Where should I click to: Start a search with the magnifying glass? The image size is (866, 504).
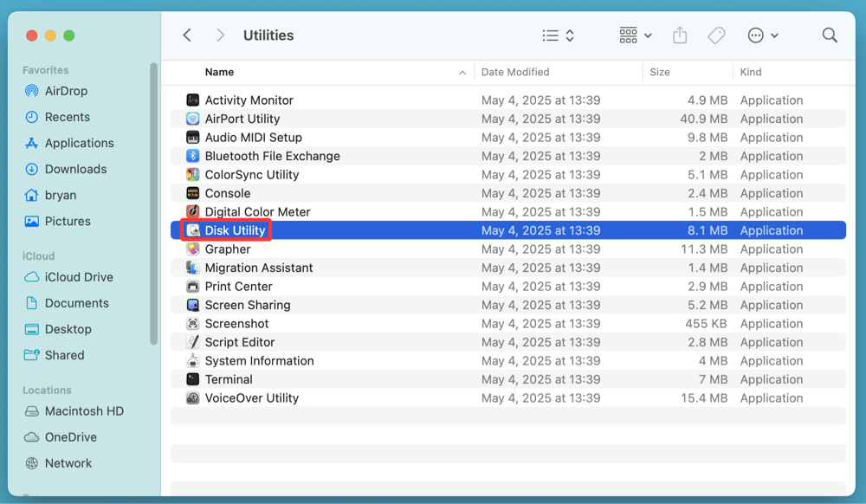point(829,35)
